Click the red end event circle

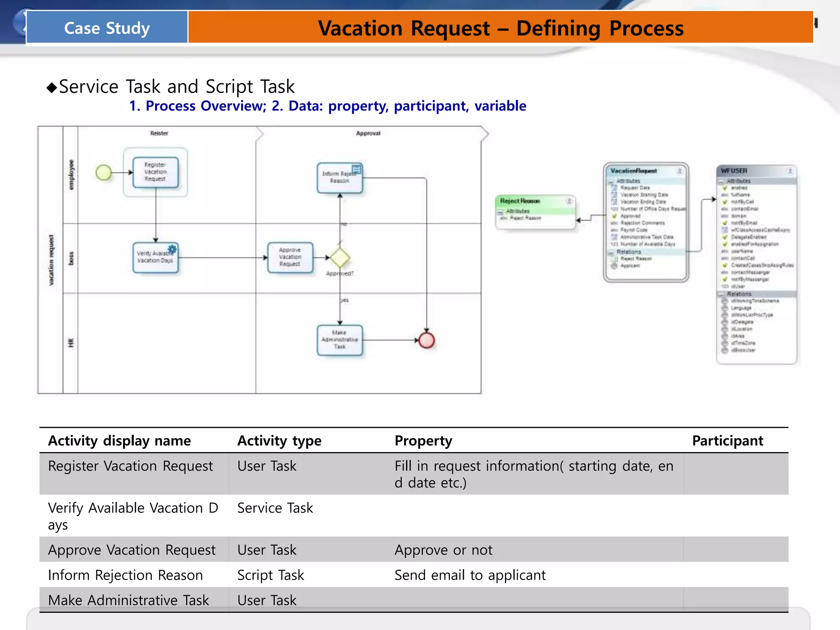point(427,340)
